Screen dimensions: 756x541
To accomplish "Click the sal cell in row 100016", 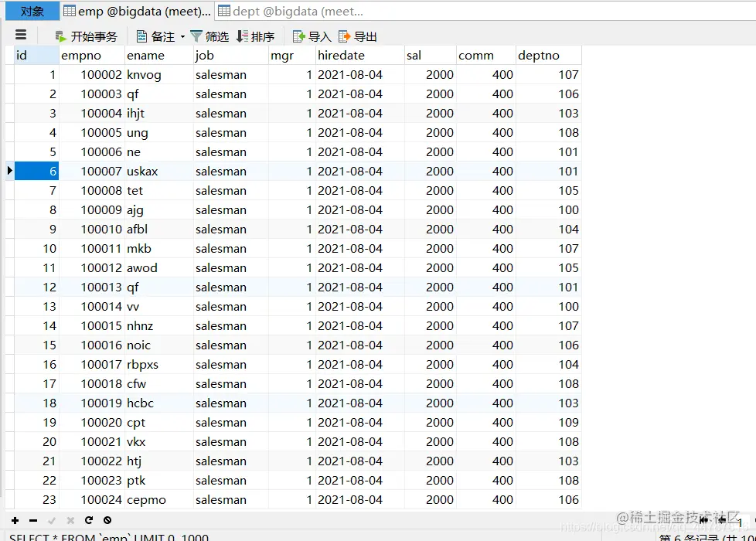I will click(x=430, y=345).
